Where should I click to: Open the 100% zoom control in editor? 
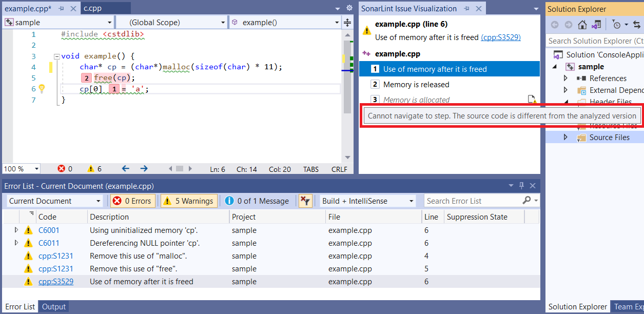coord(21,169)
